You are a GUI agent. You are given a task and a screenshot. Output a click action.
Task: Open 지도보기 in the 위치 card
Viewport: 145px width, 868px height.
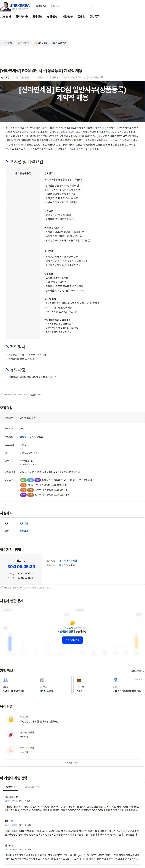[139, 679]
